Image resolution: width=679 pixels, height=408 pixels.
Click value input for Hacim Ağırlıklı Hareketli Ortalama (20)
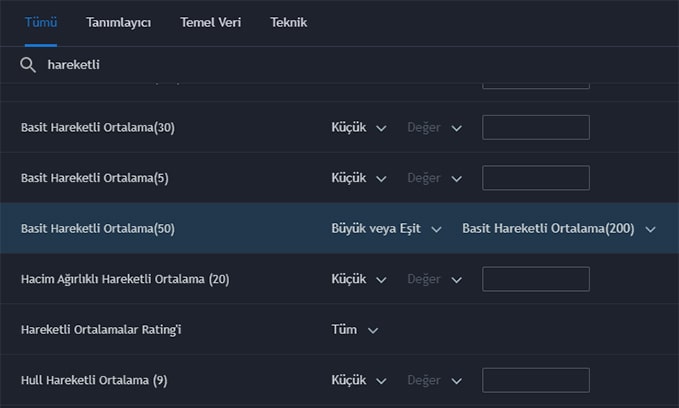click(536, 279)
